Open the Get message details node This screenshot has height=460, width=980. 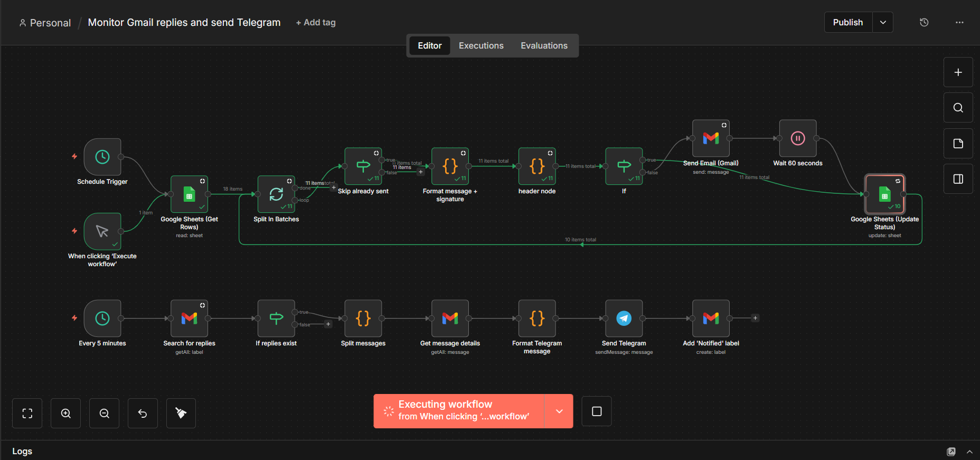click(450, 318)
